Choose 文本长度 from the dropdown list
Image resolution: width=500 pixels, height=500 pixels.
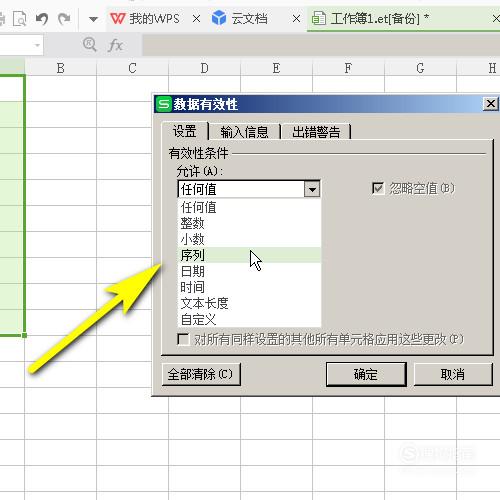(249, 303)
